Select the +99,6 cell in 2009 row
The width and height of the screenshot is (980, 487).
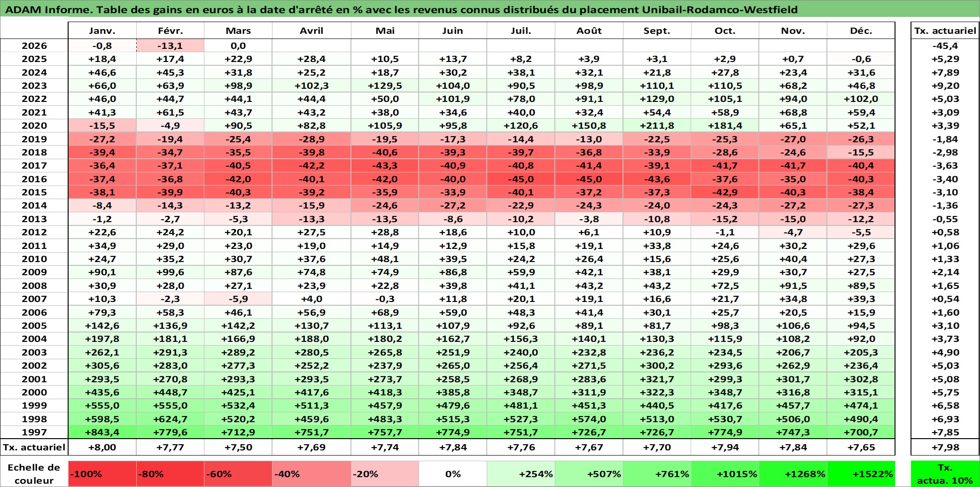[x=170, y=272]
